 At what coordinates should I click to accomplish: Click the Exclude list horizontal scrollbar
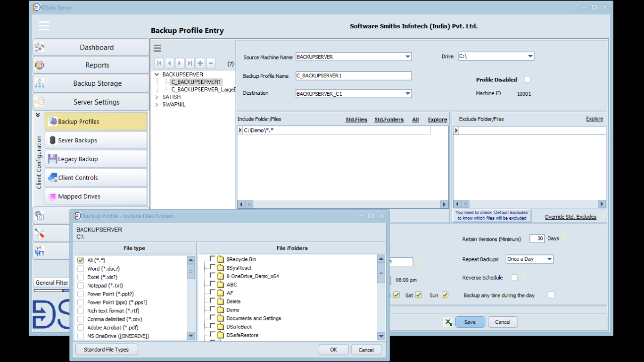529,204
